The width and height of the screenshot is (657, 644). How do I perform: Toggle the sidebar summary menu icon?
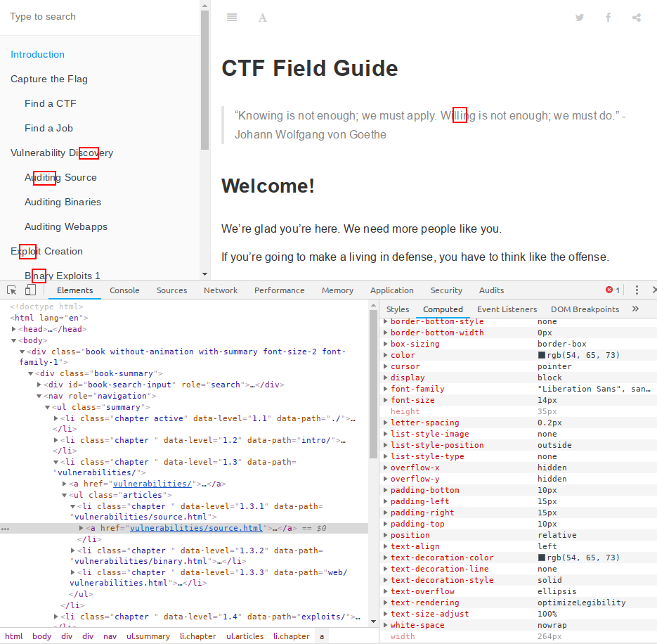click(x=232, y=18)
